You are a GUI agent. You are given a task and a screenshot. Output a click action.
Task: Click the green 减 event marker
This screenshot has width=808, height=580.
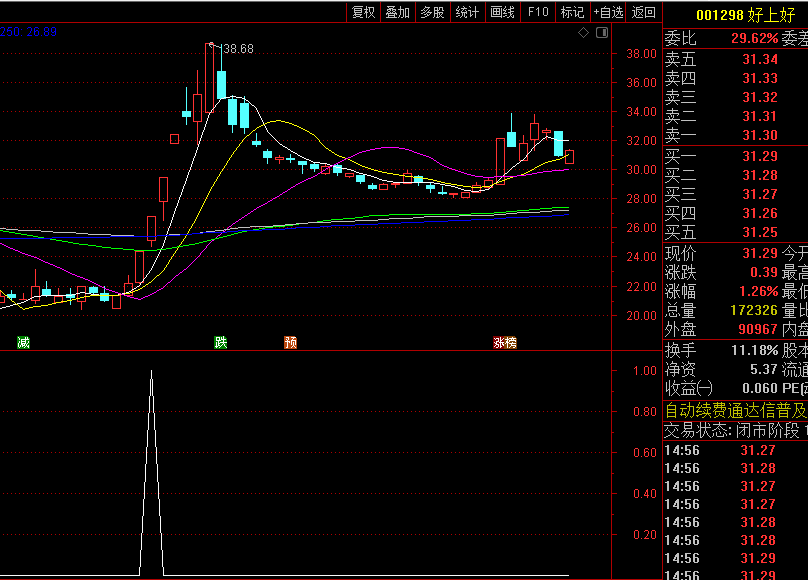click(x=23, y=343)
